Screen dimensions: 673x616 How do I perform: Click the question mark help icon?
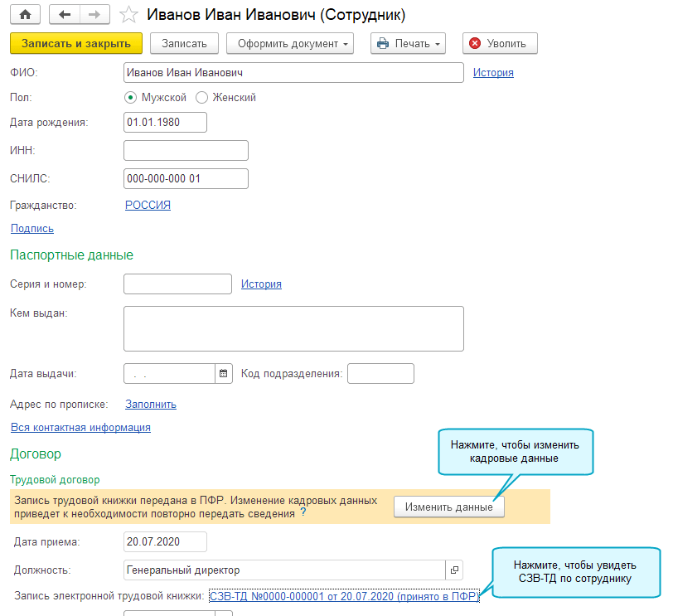[303, 513]
